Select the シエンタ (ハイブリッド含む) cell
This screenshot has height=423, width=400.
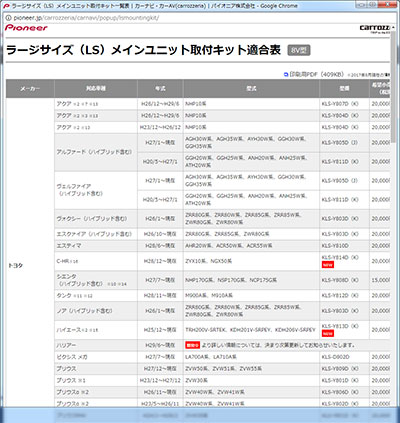coord(96,280)
